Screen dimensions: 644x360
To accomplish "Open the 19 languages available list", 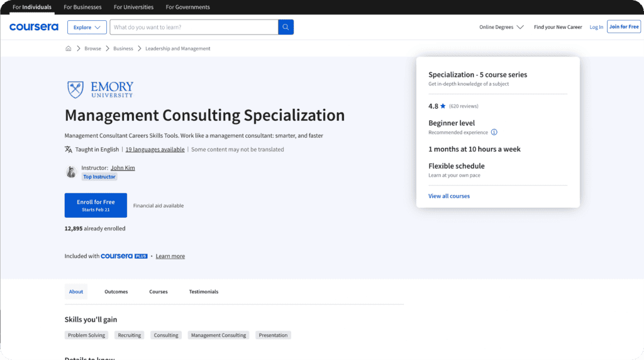I will point(155,150).
